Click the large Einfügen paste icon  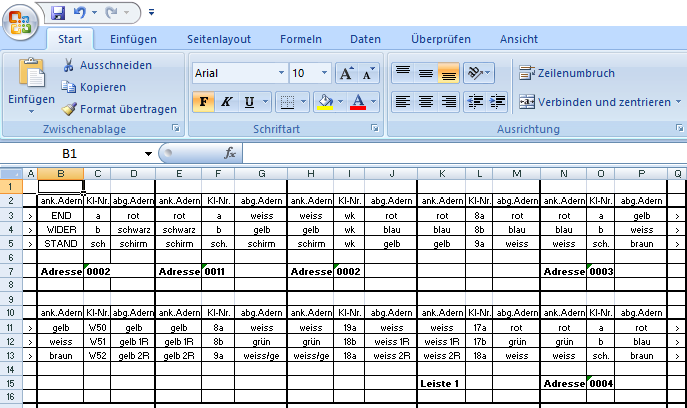(32, 73)
